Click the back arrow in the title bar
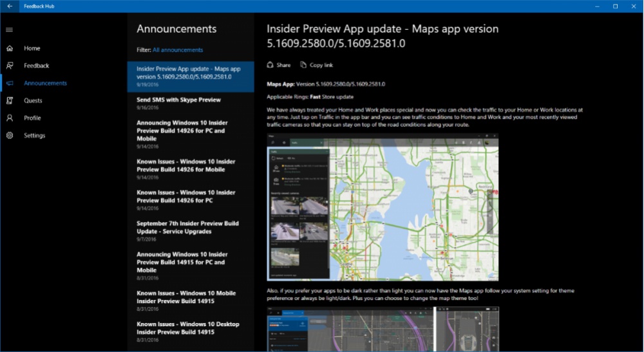This screenshot has width=644, height=352. [x=10, y=6]
